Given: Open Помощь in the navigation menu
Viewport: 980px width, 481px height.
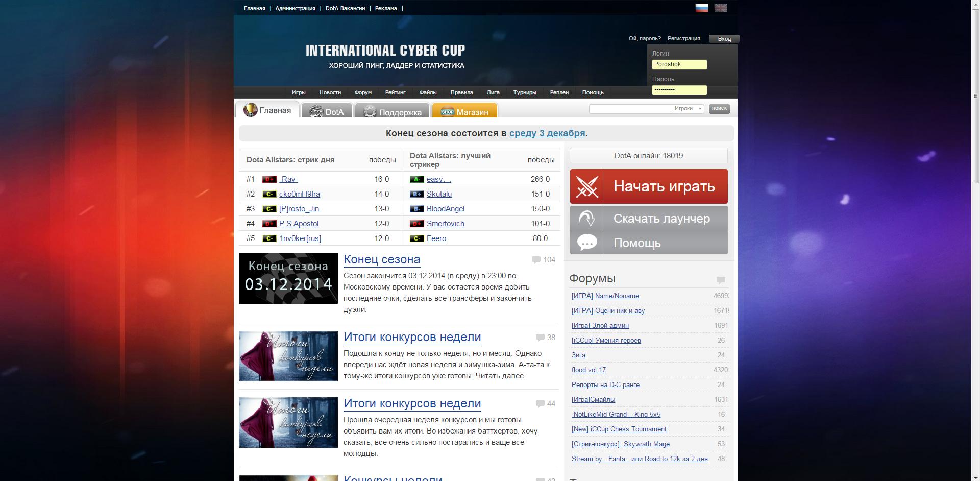Looking at the screenshot, I should [x=593, y=92].
